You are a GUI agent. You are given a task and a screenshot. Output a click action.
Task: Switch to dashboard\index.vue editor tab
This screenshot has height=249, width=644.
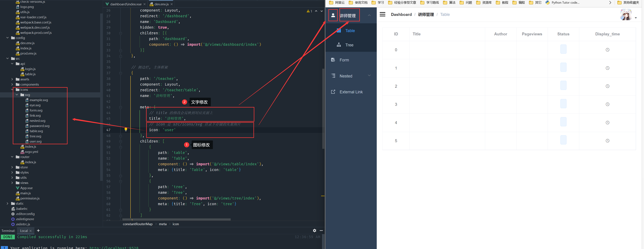coord(126,4)
